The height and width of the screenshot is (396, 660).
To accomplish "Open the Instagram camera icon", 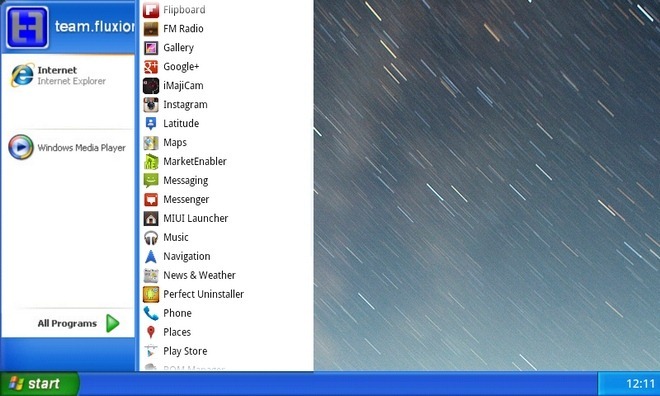I will click(151, 104).
